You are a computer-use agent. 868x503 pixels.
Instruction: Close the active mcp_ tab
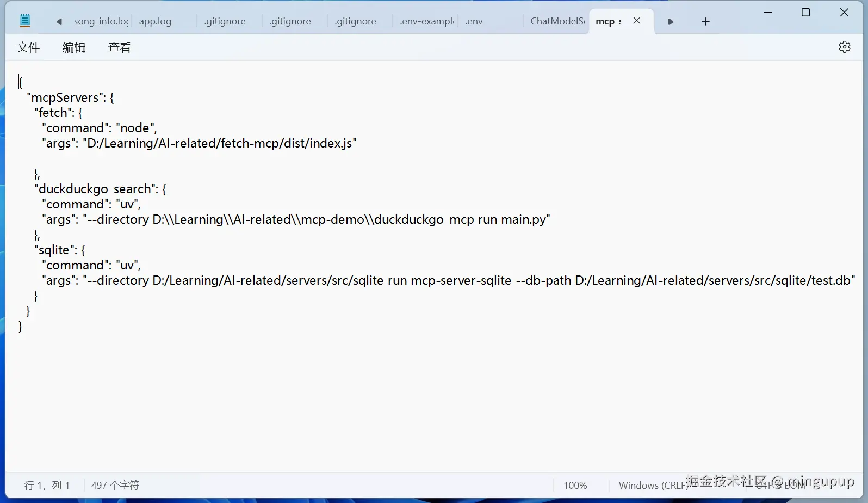637,21
